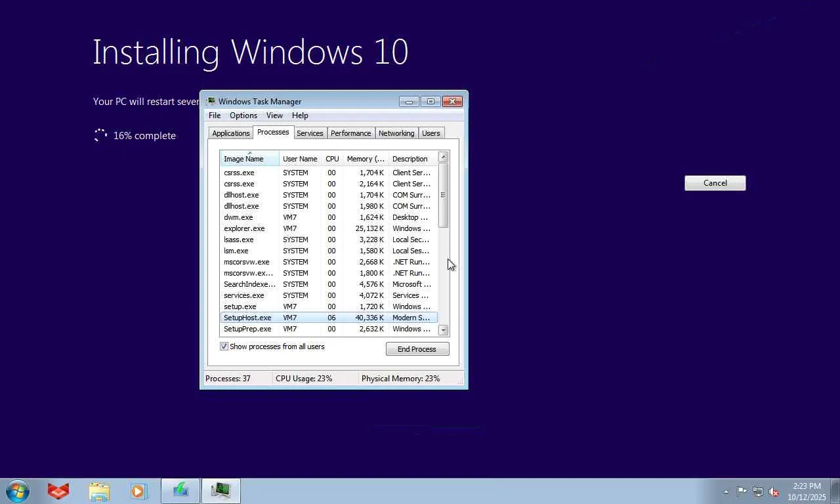The image size is (840, 504).
Task: Click the process list scrollbar thumb
Action: 444,195
